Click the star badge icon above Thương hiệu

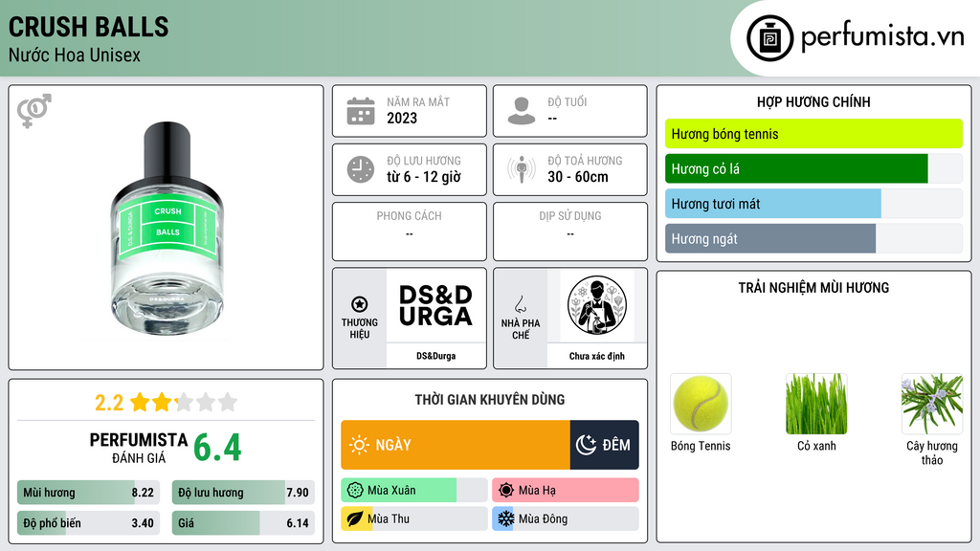360,304
